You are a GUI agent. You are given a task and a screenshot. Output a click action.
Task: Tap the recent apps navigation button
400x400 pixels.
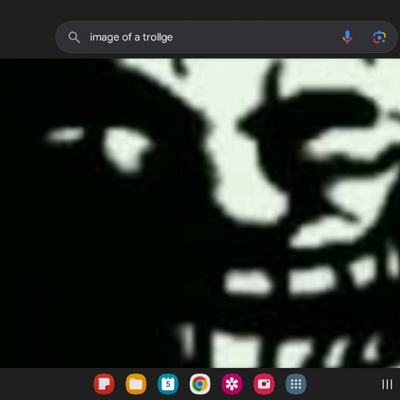pos(387,384)
